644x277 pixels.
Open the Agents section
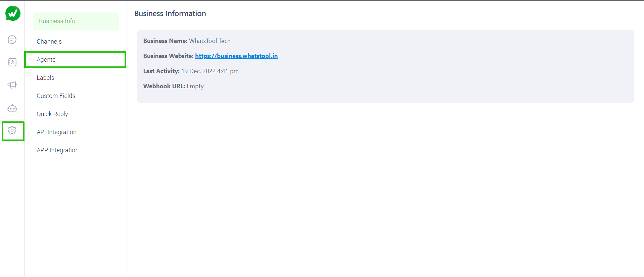click(46, 60)
